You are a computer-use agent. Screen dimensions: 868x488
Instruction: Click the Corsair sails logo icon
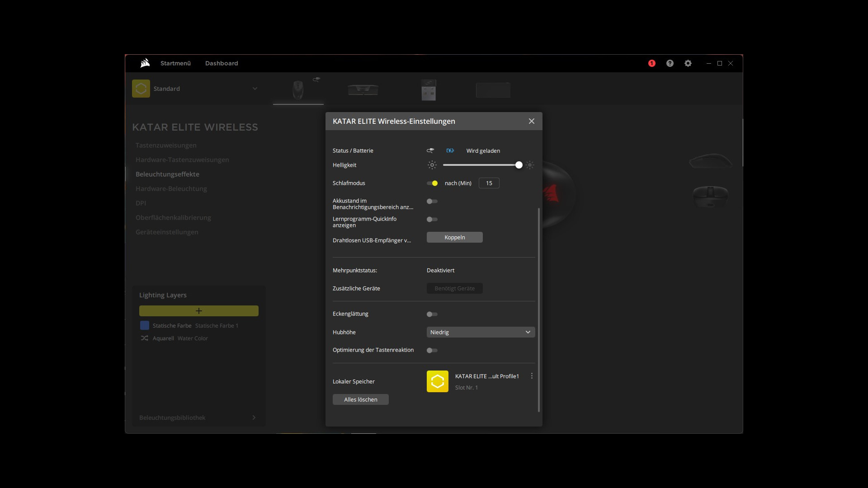tap(145, 63)
